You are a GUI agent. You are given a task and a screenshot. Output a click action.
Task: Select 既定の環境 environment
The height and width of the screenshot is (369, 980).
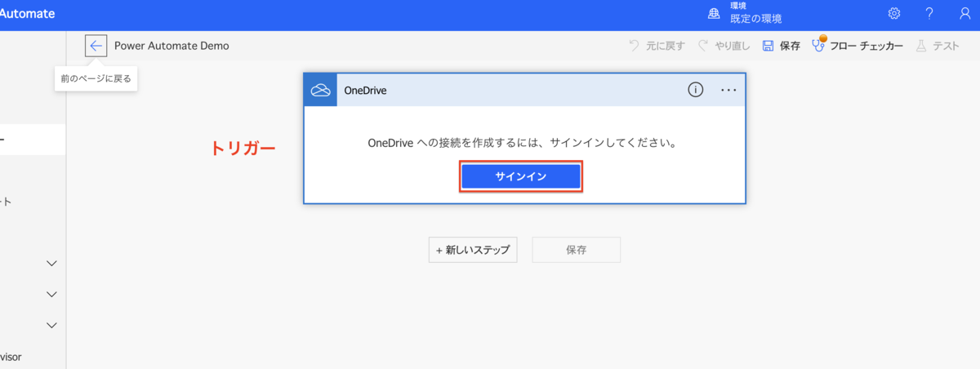point(756,19)
